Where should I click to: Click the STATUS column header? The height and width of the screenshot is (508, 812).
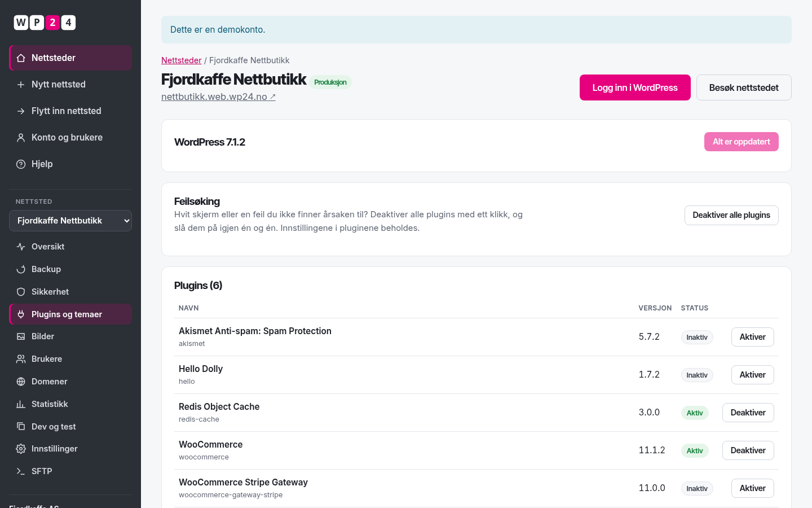(x=695, y=308)
